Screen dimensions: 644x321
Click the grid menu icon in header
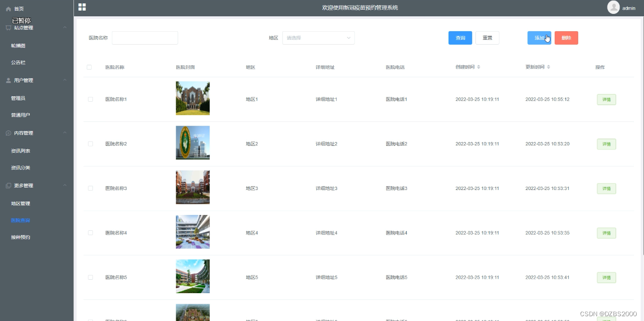pos(82,7)
